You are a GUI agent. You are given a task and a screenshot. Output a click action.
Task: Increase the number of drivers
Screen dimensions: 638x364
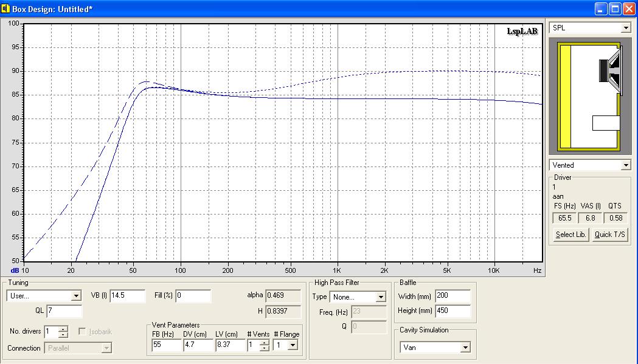coord(63,329)
